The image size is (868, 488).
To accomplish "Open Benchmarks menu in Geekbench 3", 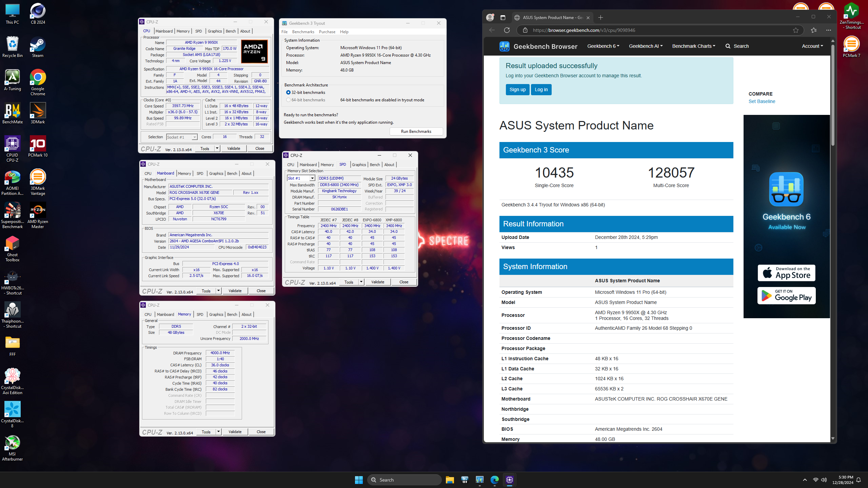I will click(x=303, y=32).
